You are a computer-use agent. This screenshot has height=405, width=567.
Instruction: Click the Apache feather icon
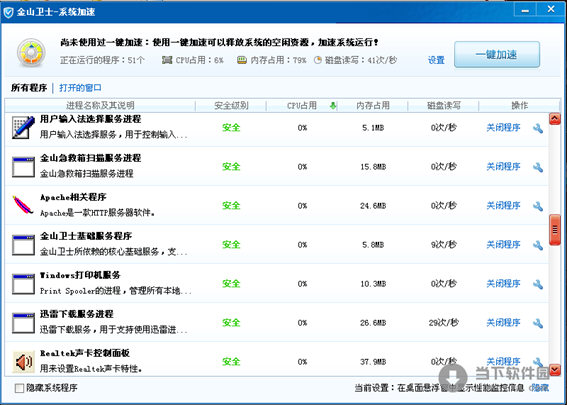tap(23, 205)
